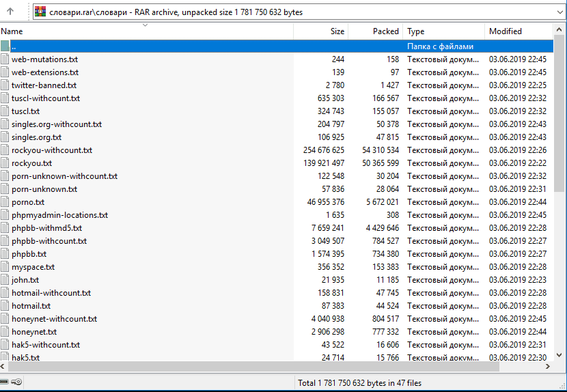Click the WinRAR archive icon in address bar

(x=40, y=12)
